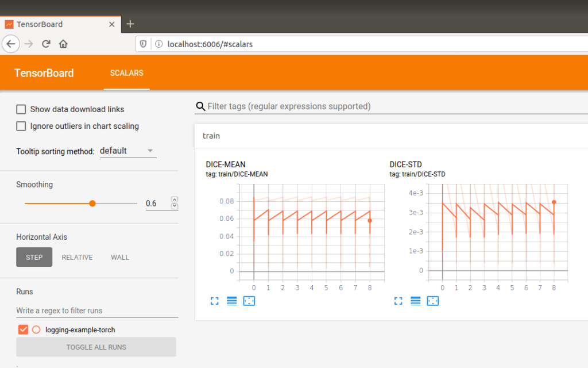The image size is (588, 368).
Task: Show site information icon in address bar
Action: coord(159,44)
